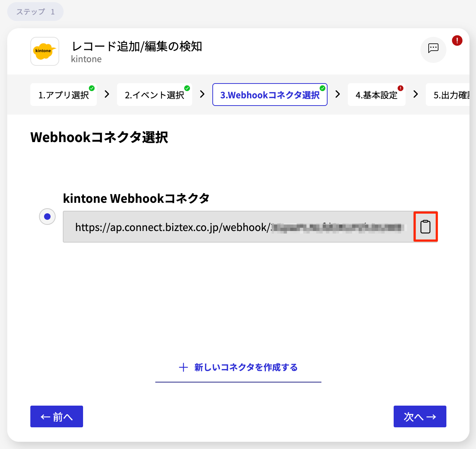Open the comment bubble icon
The height and width of the screenshot is (449, 476).
[x=433, y=50]
